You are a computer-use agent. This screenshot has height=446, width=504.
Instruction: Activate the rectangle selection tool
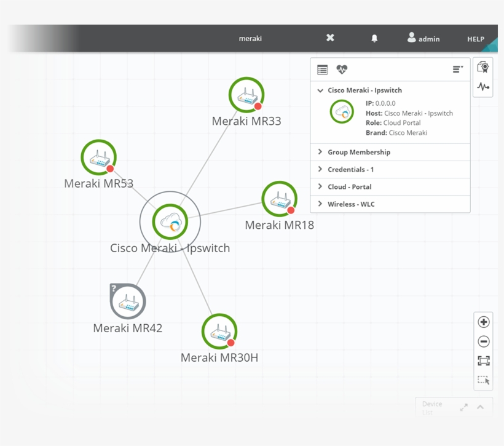[x=484, y=381]
